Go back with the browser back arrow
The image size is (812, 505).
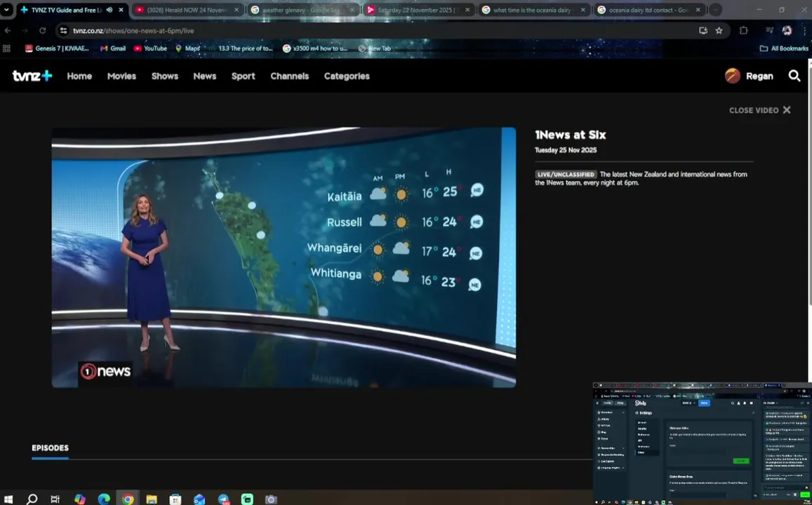[x=8, y=31]
